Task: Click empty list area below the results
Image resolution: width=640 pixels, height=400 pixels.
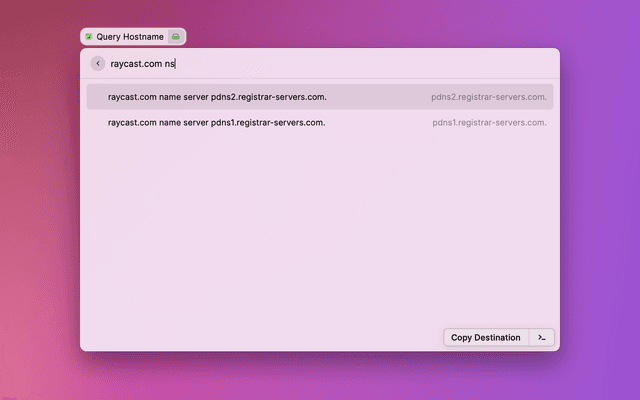Action: [320, 230]
